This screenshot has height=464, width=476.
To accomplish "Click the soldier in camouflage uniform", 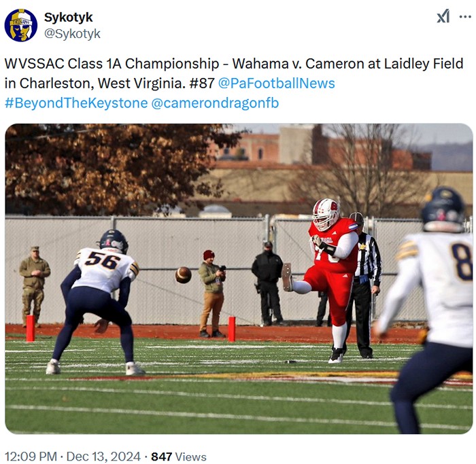I will (34, 285).
